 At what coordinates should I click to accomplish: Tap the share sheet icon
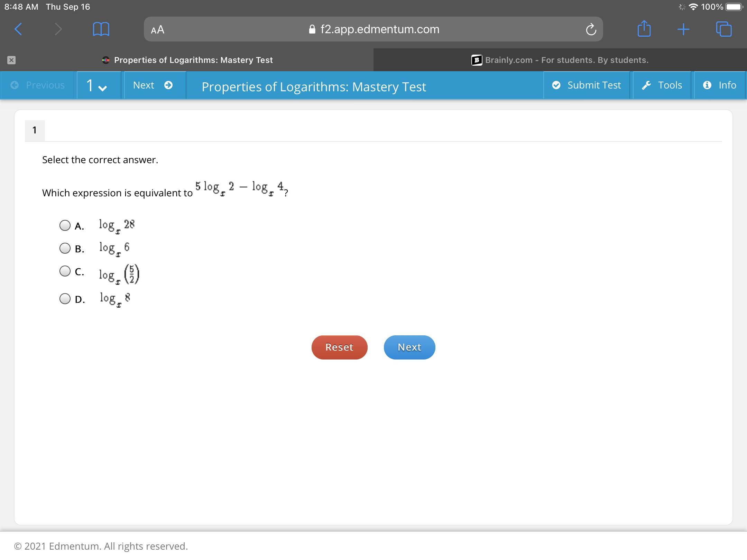click(x=644, y=29)
